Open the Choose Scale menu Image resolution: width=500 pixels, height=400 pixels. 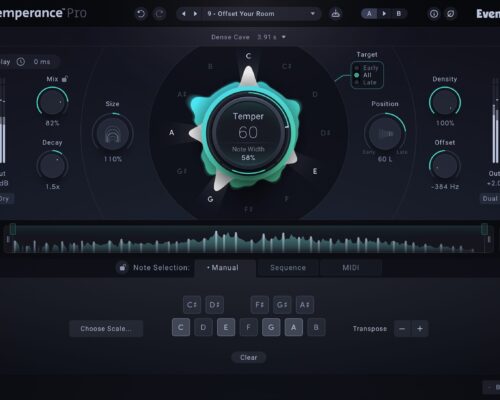click(x=106, y=329)
